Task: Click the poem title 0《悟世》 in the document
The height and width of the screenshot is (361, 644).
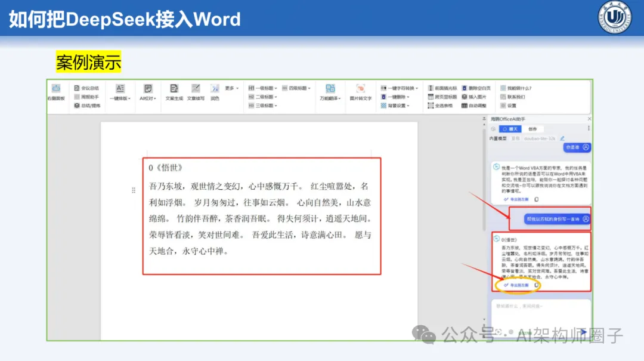Action: 166,168
